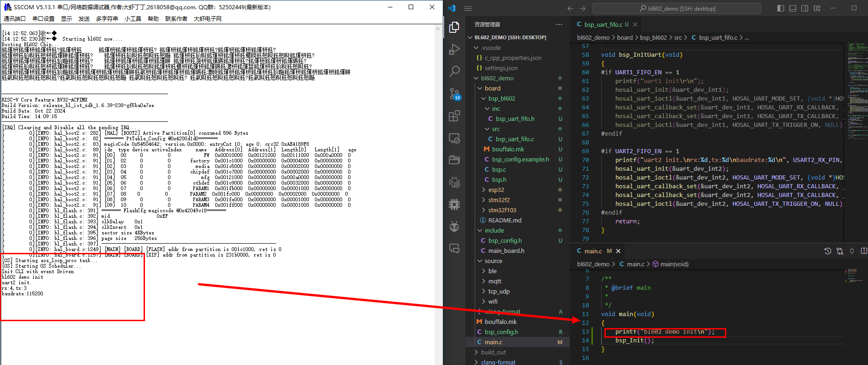Collapse the inc folder

pyautogui.click(x=487, y=108)
